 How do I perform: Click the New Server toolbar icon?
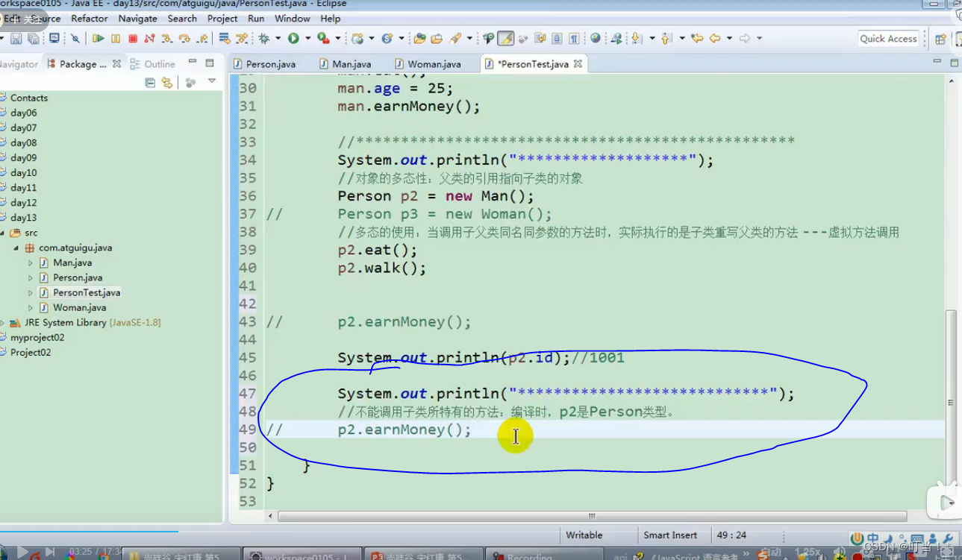pos(357,39)
